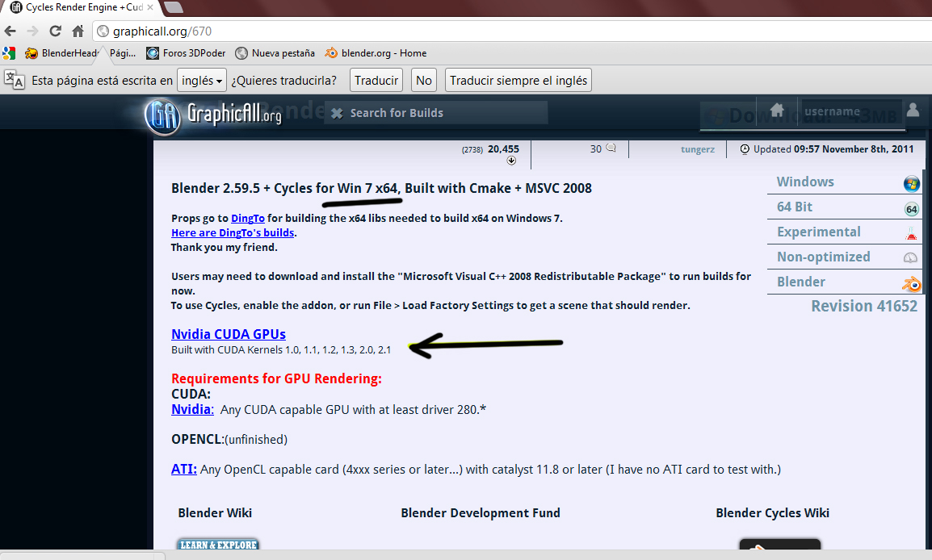Click the GraphicAll home icon
This screenshot has width=932, height=560.
point(777,110)
